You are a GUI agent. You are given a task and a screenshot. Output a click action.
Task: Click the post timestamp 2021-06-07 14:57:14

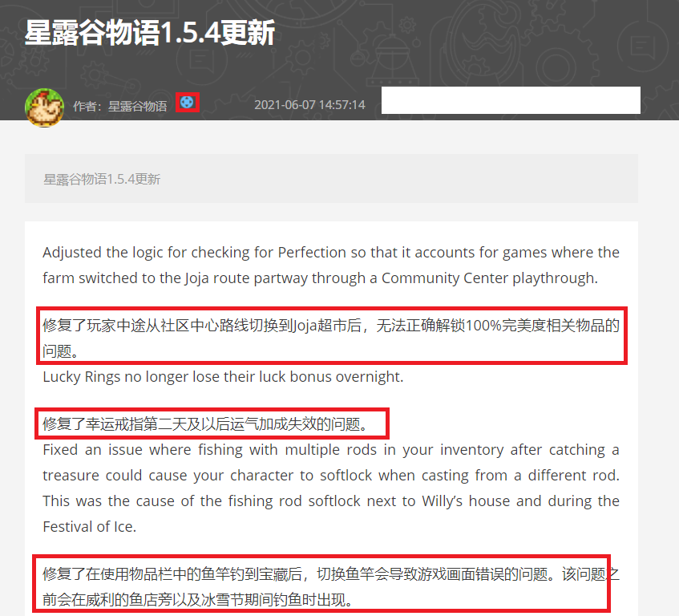(x=309, y=105)
